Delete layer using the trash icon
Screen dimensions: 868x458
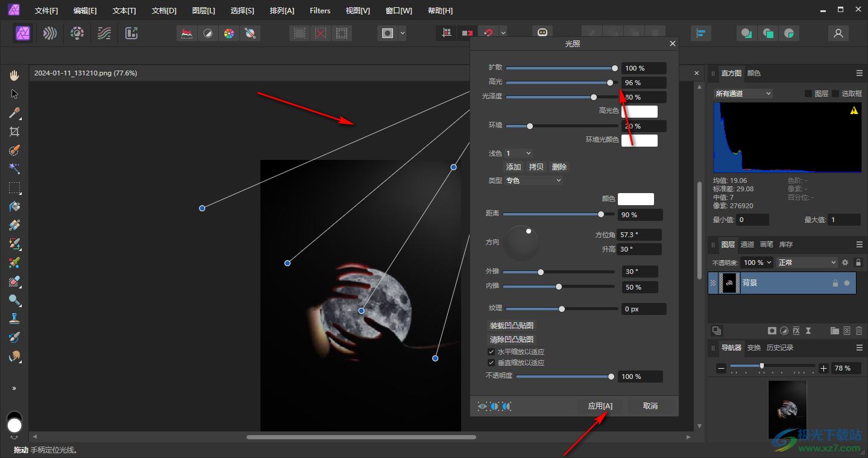click(x=859, y=331)
